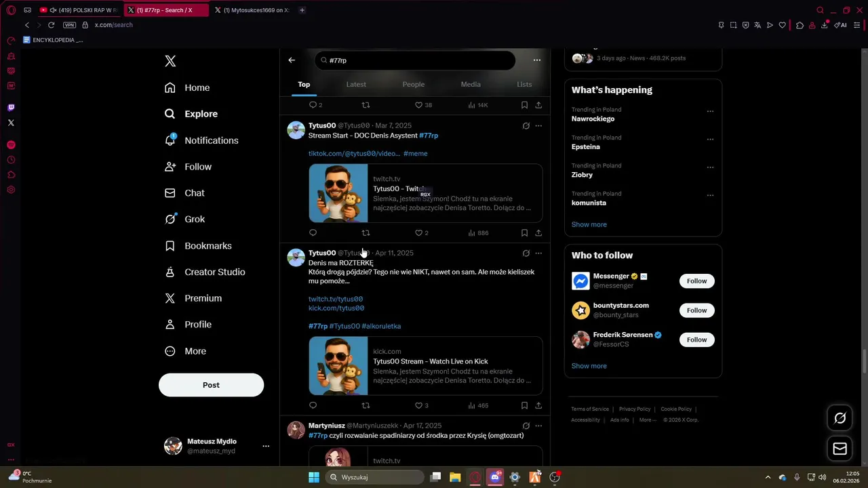This screenshot has height=488, width=868.
Task: Open Premium in the sidebar
Action: (193, 298)
